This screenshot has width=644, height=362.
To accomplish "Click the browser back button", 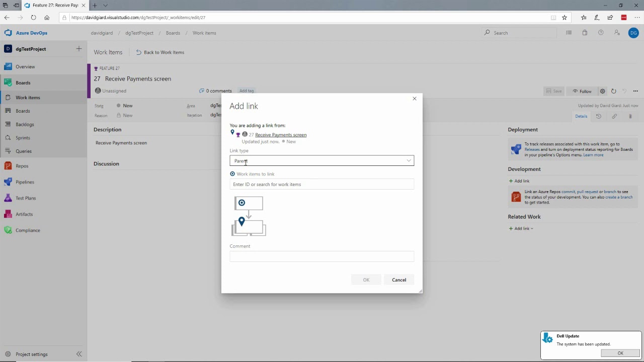I will click(x=7, y=18).
